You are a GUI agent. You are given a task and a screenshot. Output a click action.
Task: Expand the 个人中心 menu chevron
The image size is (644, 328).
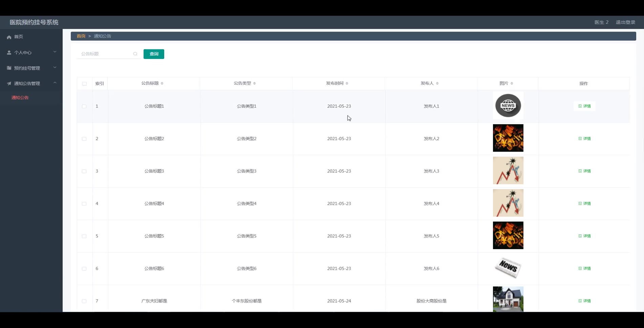click(55, 52)
